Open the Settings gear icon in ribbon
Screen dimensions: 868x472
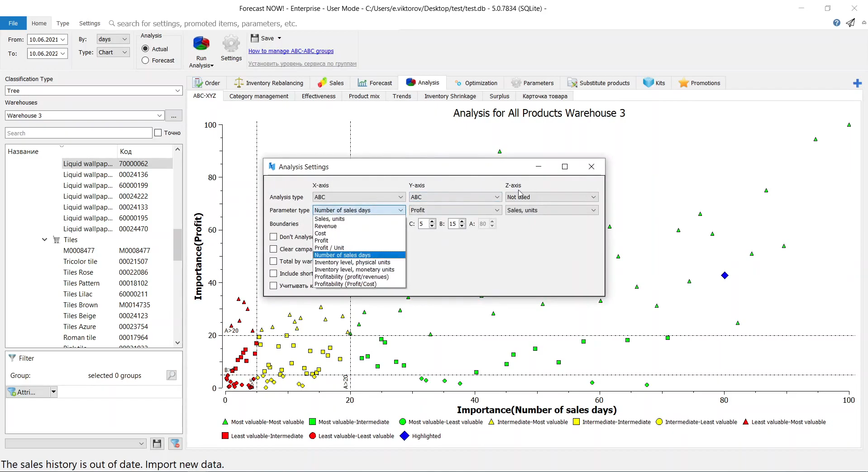231,44
